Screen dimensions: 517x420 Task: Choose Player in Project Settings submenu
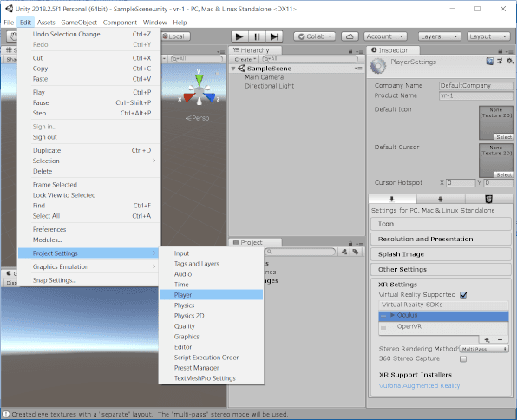tap(211, 295)
